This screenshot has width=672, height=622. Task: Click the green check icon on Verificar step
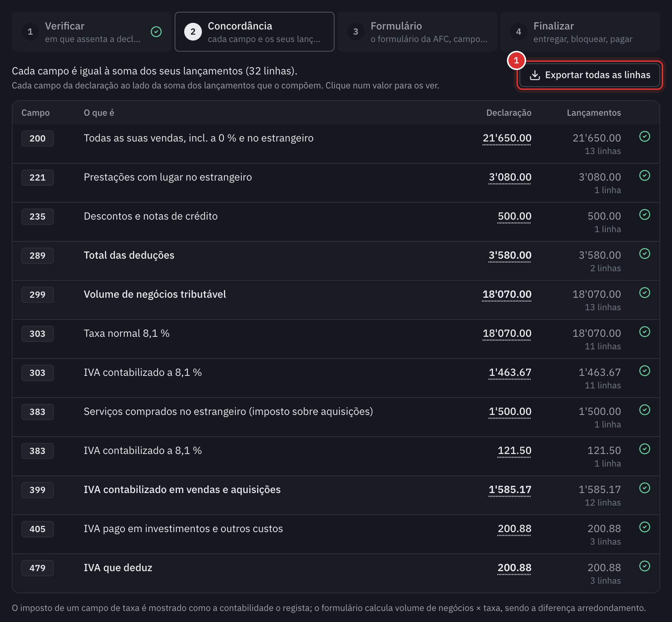(156, 32)
